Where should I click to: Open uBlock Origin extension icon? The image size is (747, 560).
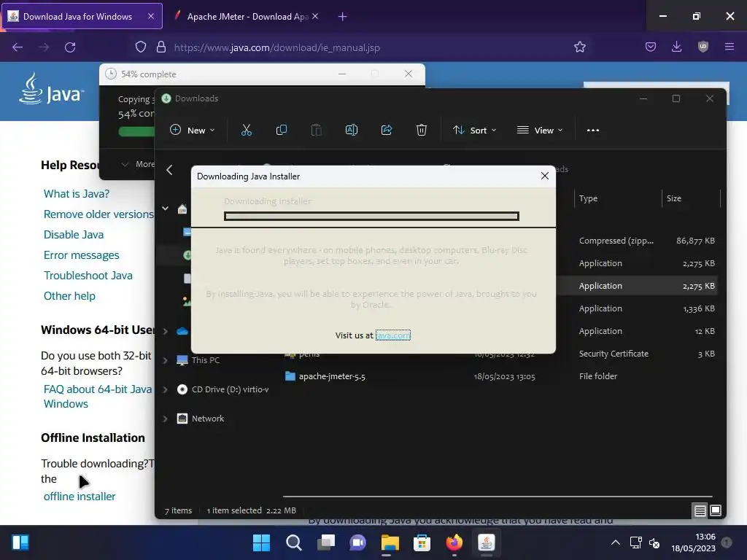tap(703, 47)
